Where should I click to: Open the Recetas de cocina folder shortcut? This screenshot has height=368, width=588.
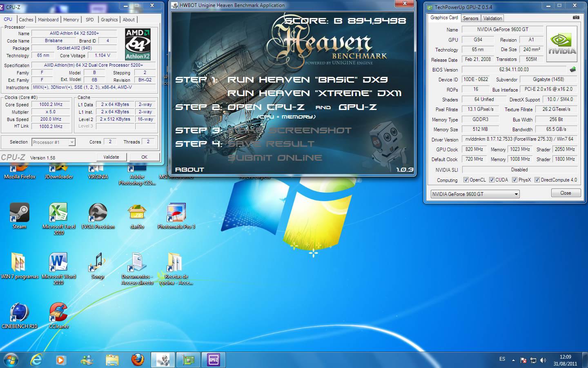point(176,269)
